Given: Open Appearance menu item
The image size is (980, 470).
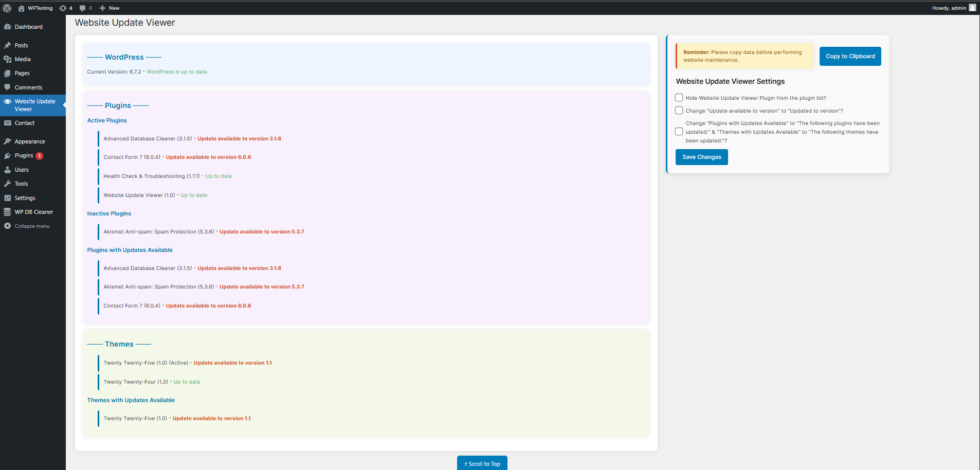Looking at the screenshot, I should [x=33, y=141].
